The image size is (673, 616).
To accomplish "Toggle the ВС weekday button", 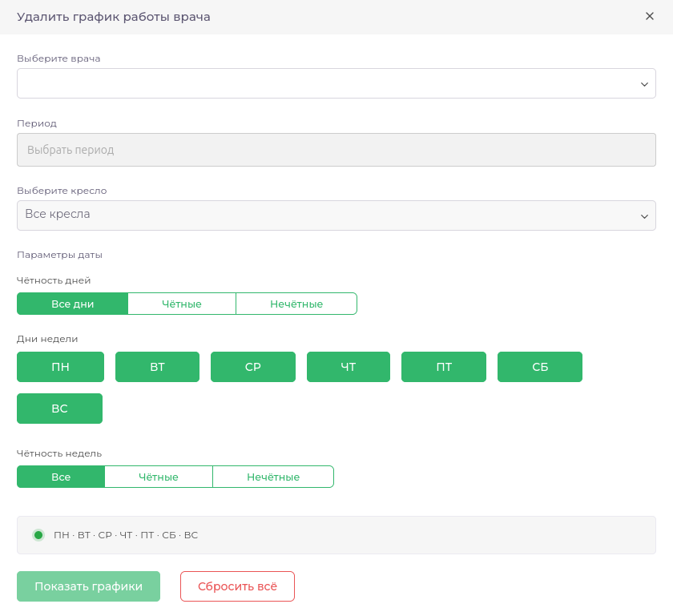I will pos(59,409).
